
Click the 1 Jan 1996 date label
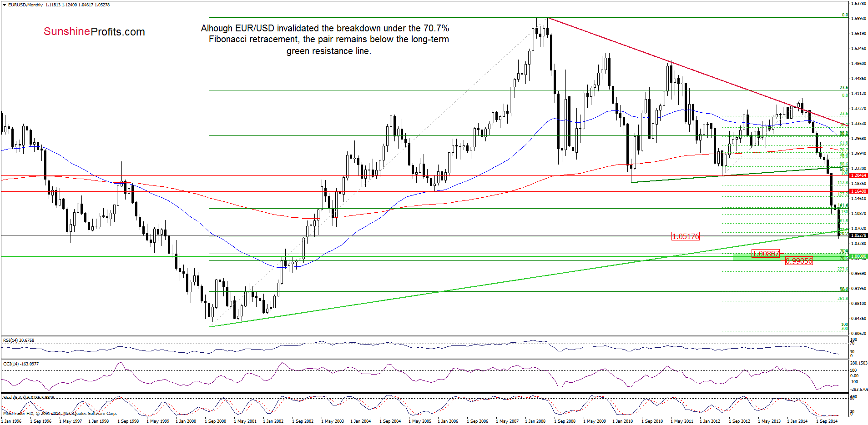click(11, 421)
